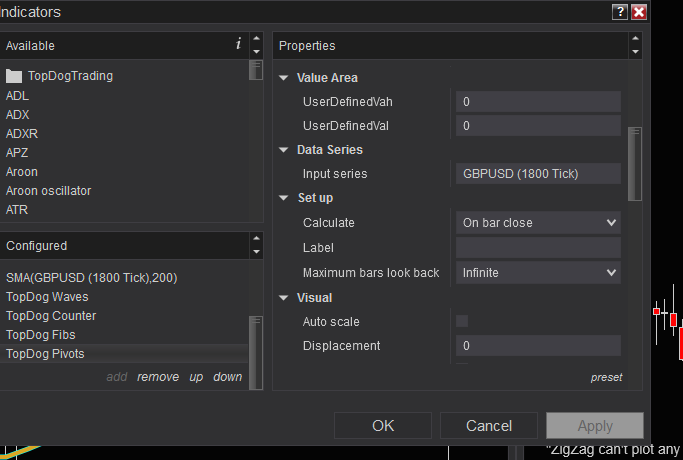Click the down link to reorder

tap(228, 377)
